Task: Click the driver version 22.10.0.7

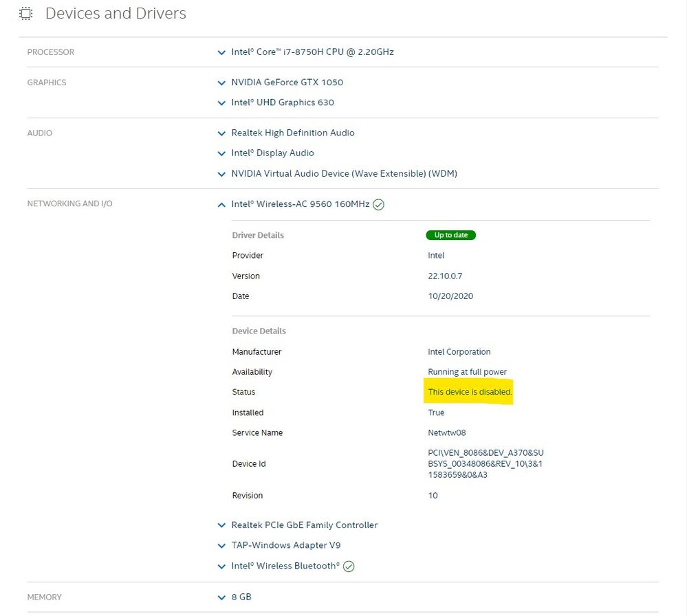Action: coord(445,276)
